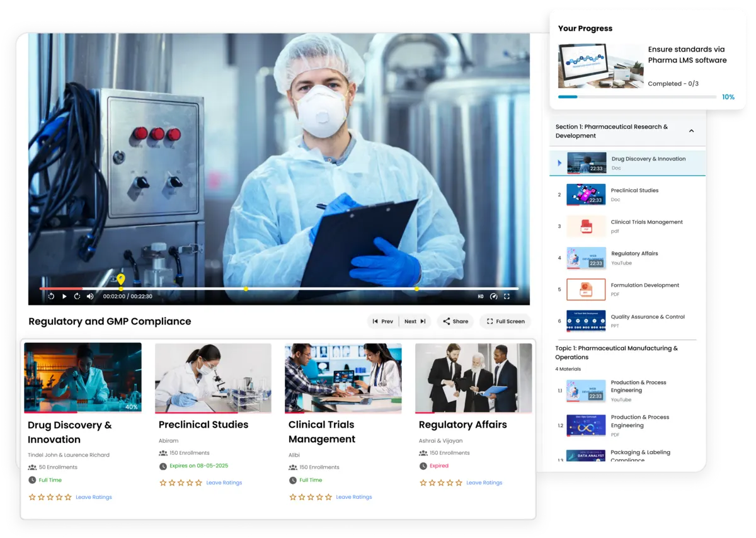The height and width of the screenshot is (538, 756).
Task: Select the forward skip icon in the player
Action: pos(77,295)
